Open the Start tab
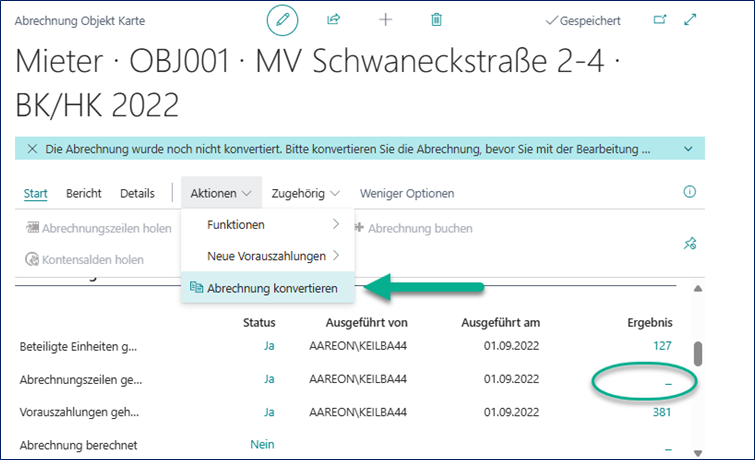The height and width of the screenshot is (460, 755). (x=36, y=193)
